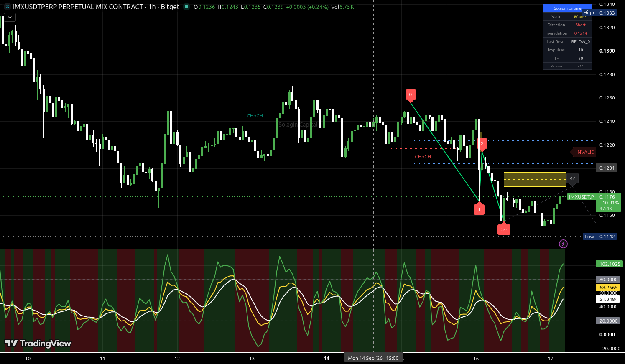This screenshot has width=625, height=364.
Task: Click the Mon 14 Sep '26 15:00 time label
Action: pos(373,358)
